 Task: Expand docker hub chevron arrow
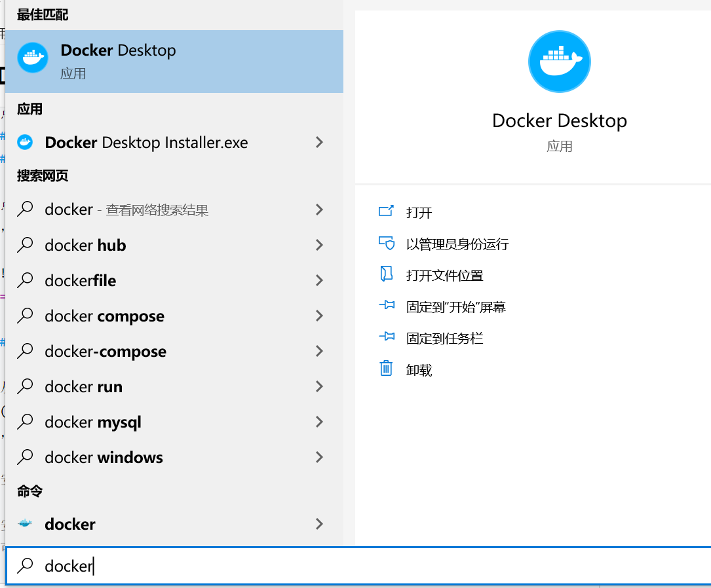click(x=319, y=245)
